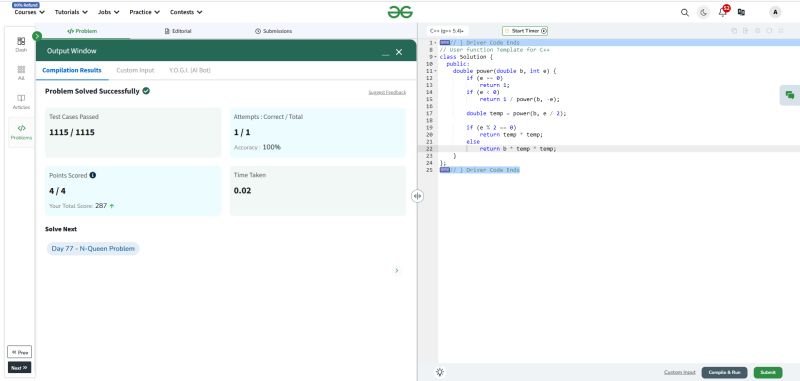Expand the Tutorials dropdown menu
The image size is (800, 381).
coord(71,12)
